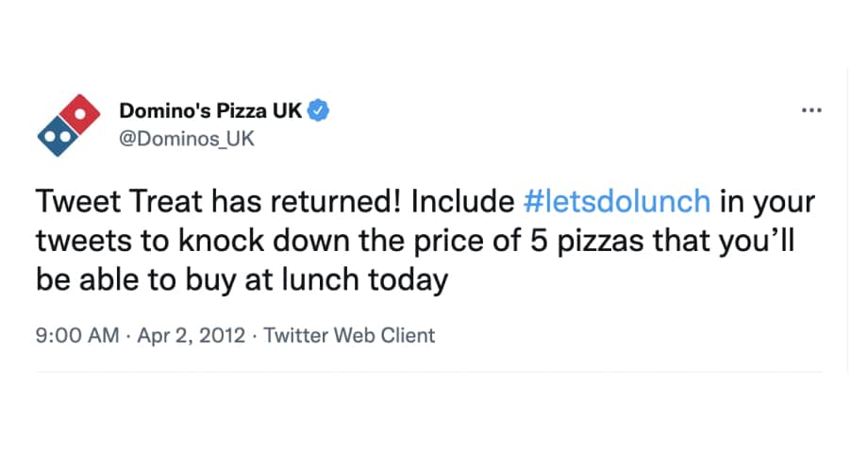This screenshot has height=453, width=868.
Task: Open the Domino's Pizza UK profile name
Action: tap(210, 110)
